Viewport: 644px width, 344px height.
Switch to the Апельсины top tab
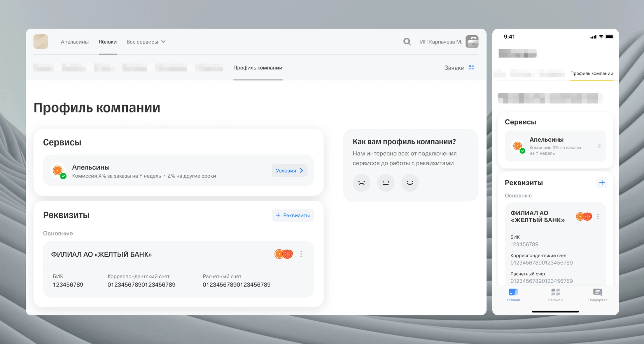point(75,42)
